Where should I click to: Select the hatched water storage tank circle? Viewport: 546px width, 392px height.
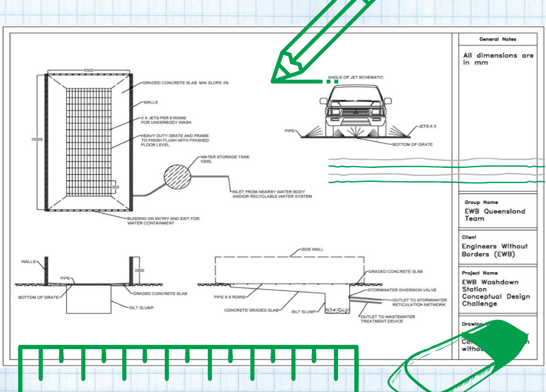(177, 177)
